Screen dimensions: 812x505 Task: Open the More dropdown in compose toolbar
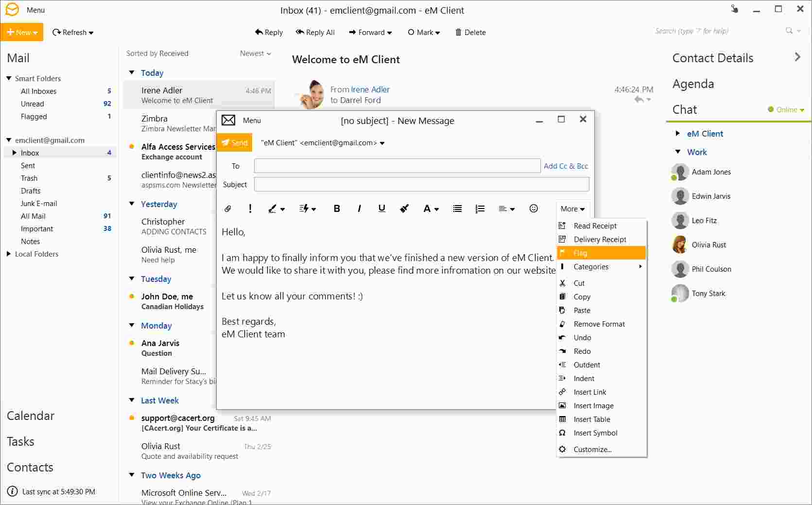572,209
